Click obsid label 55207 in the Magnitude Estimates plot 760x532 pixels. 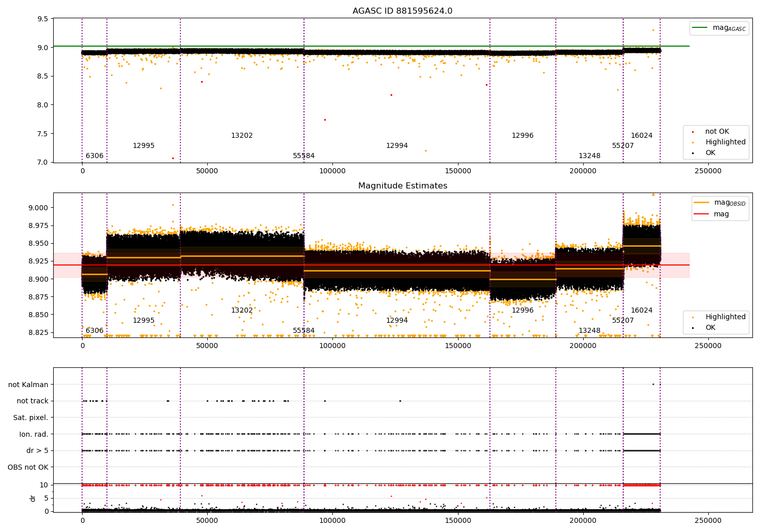click(623, 321)
